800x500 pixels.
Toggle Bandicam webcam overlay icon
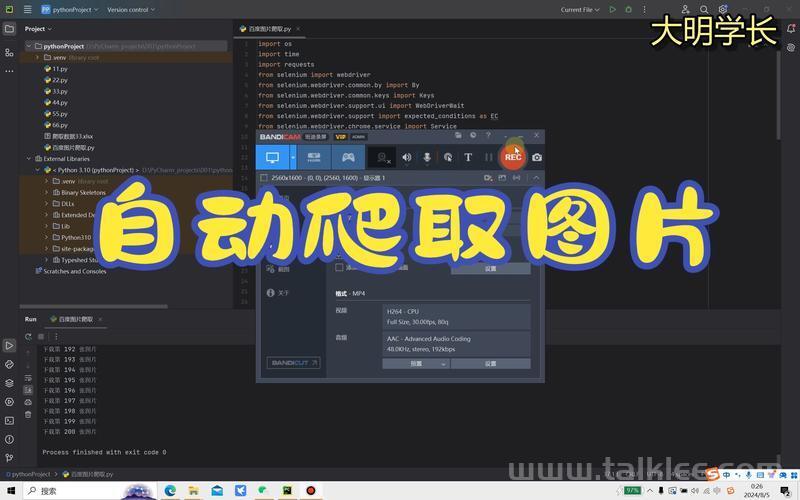pos(382,158)
